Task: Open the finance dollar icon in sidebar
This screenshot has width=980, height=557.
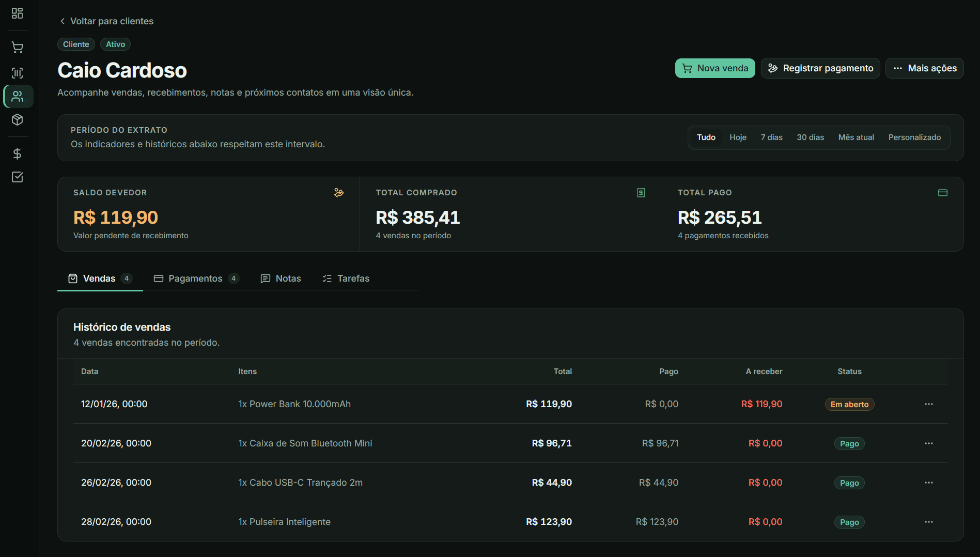Action: pos(18,153)
